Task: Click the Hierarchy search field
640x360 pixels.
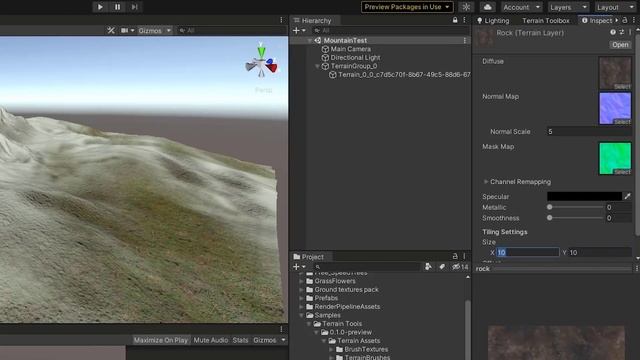Action: (x=390, y=31)
